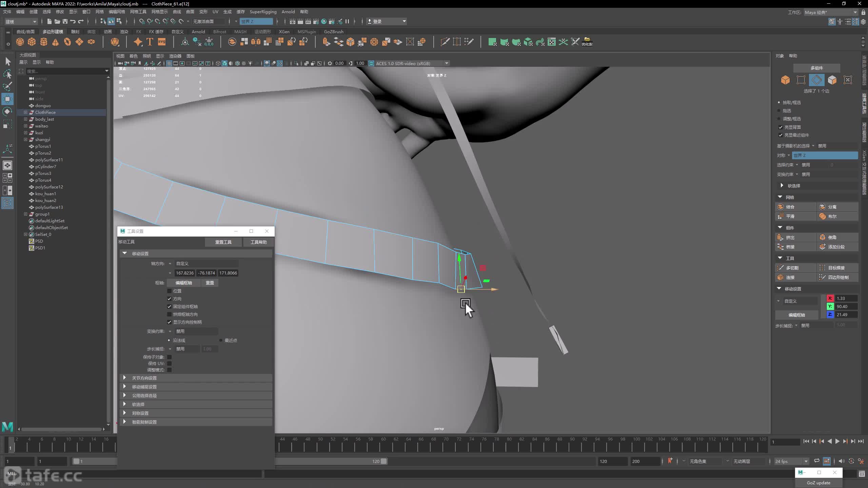
Task: Open the Arnold menu in menu bar
Action: [288, 12]
